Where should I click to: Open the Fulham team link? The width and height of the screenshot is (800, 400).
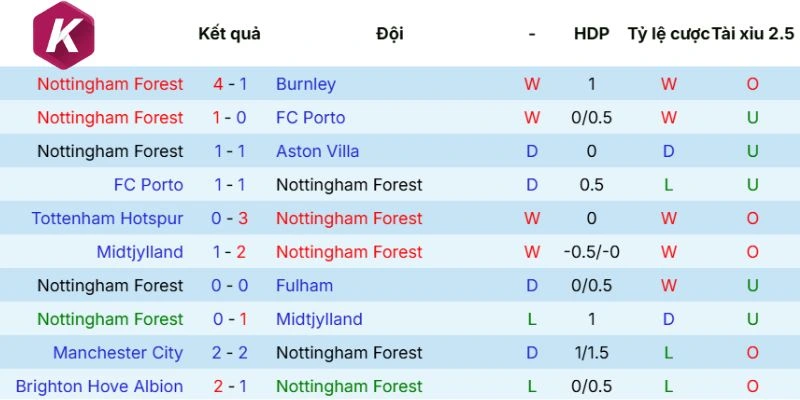(x=304, y=285)
